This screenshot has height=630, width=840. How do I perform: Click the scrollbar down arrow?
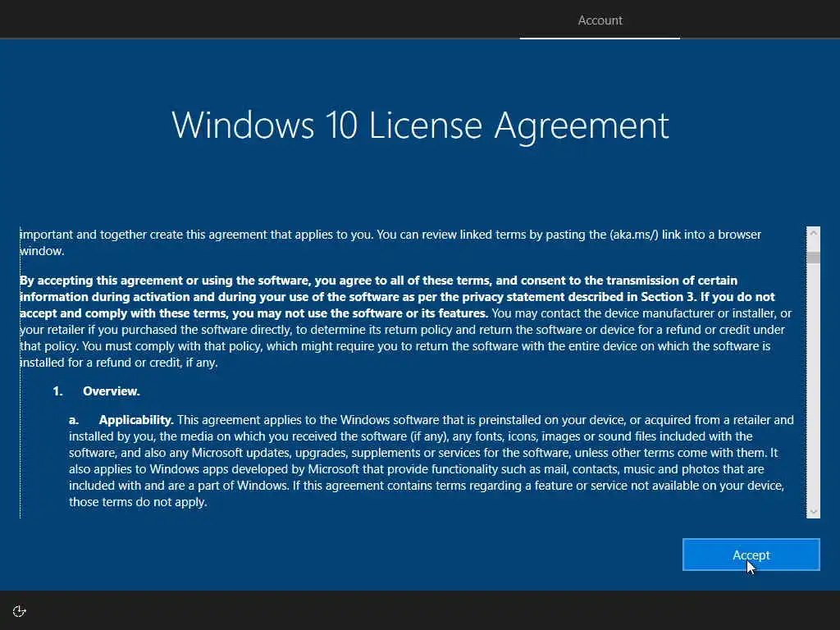click(813, 512)
